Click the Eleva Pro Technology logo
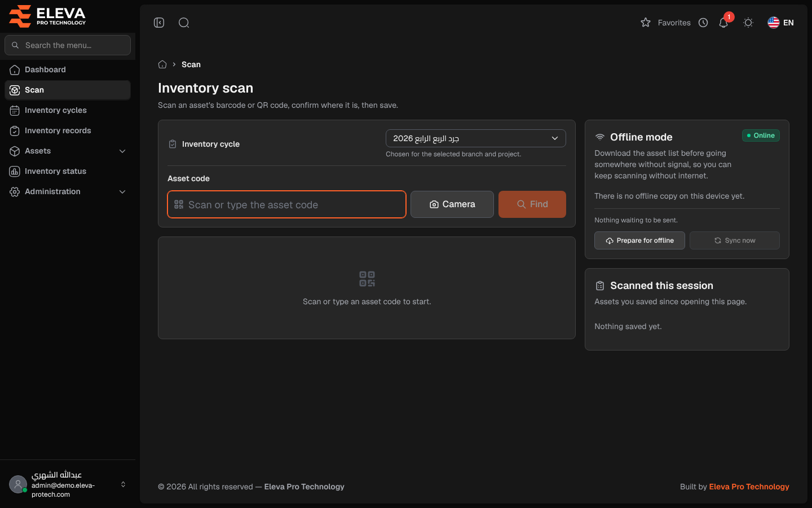Viewport: 812px width, 508px height. (47, 16)
